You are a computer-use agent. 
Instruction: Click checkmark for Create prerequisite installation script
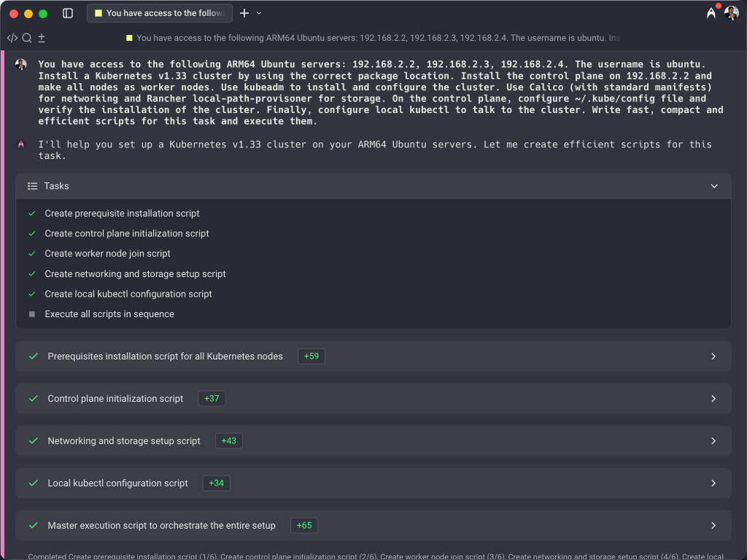[x=32, y=214]
